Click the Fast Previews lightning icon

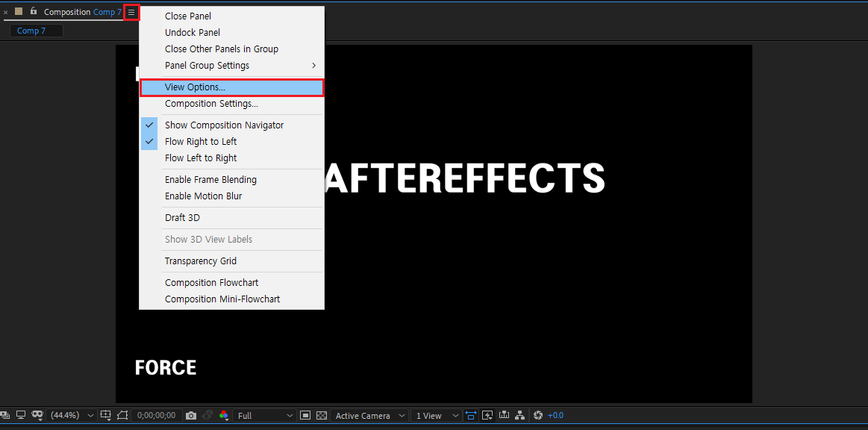pyautogui.click(x=487, y=415)
